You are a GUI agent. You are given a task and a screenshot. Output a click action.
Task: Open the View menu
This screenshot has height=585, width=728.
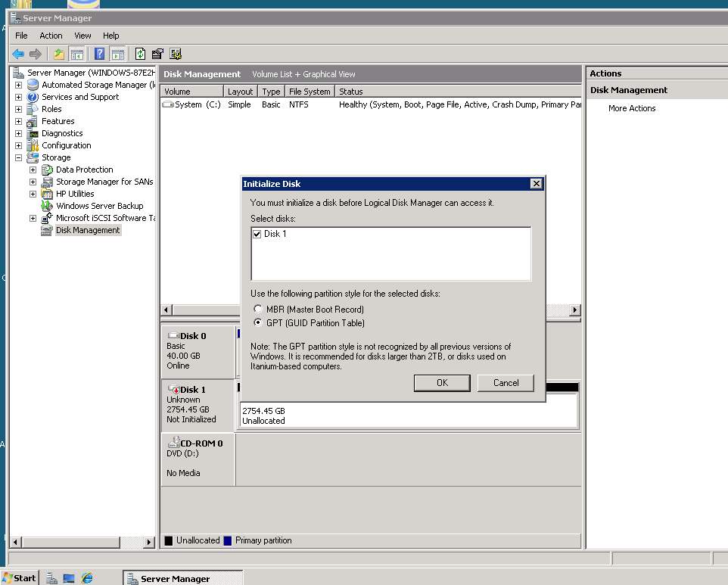(82, 36)
